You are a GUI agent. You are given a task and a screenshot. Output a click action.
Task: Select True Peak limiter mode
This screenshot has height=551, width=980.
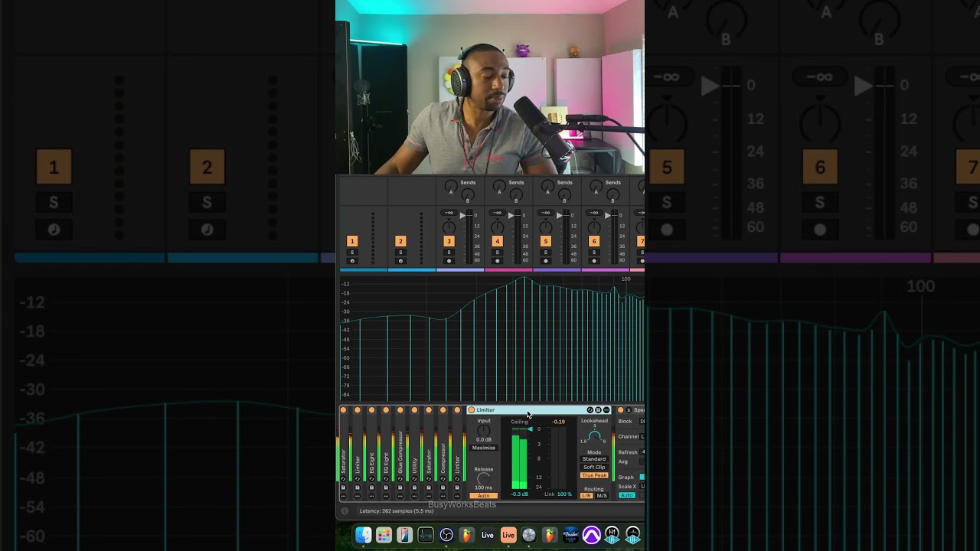(594, 475)
